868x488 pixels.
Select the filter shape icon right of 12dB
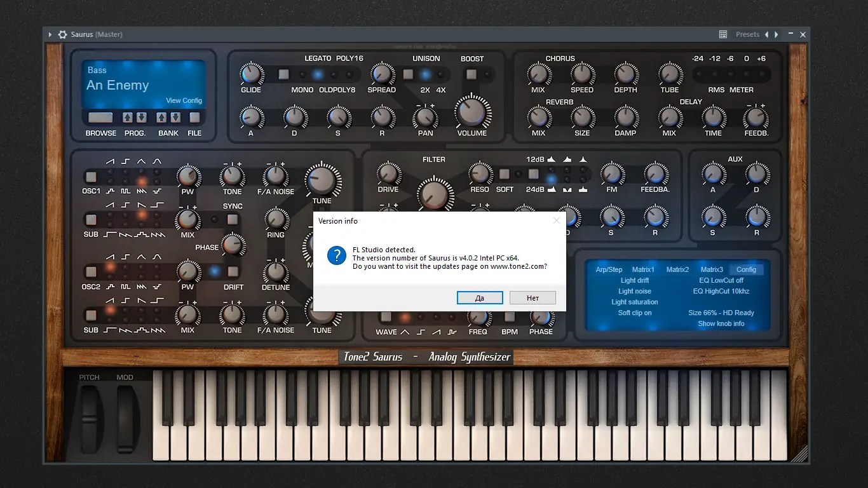click(552, 159)
